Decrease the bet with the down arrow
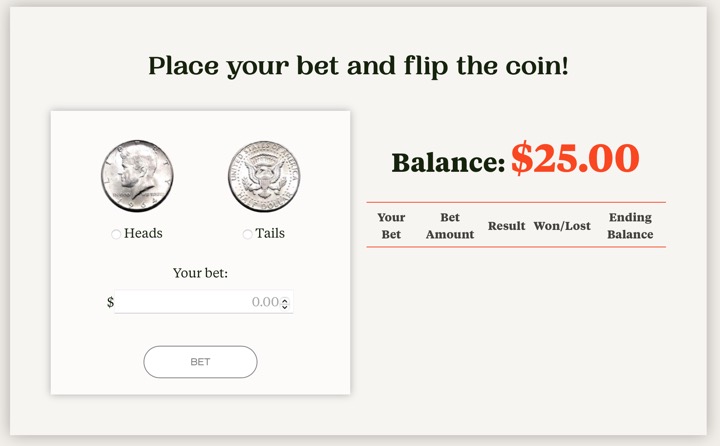The image size is (720, 446). tap(285, 306)
